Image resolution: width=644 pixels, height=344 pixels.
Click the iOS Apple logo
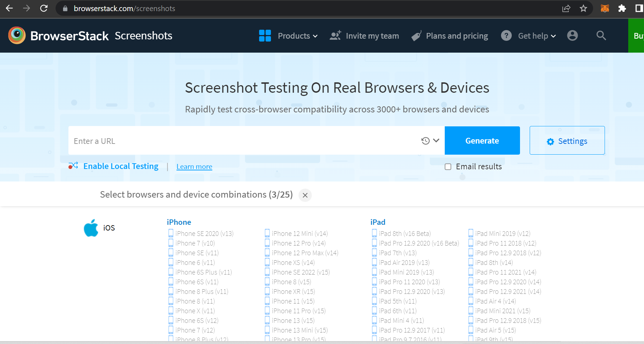91,228
